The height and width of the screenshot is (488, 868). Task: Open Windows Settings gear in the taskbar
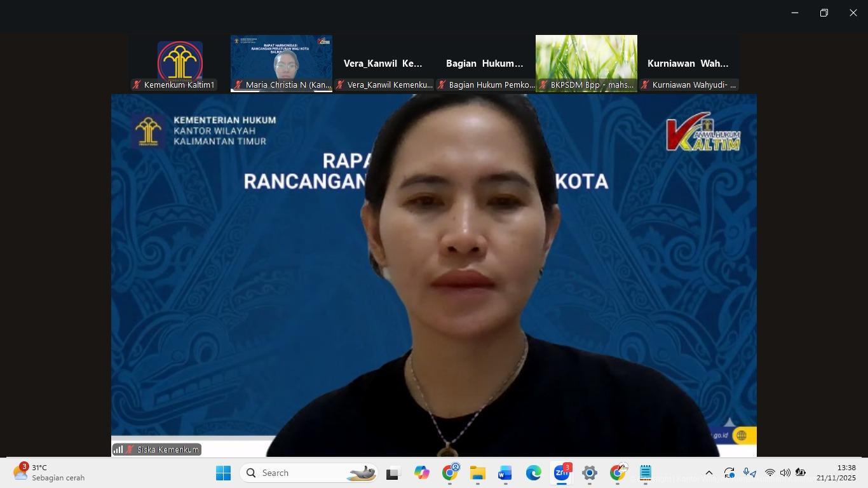pyautogui.click(x=589, y=473)
